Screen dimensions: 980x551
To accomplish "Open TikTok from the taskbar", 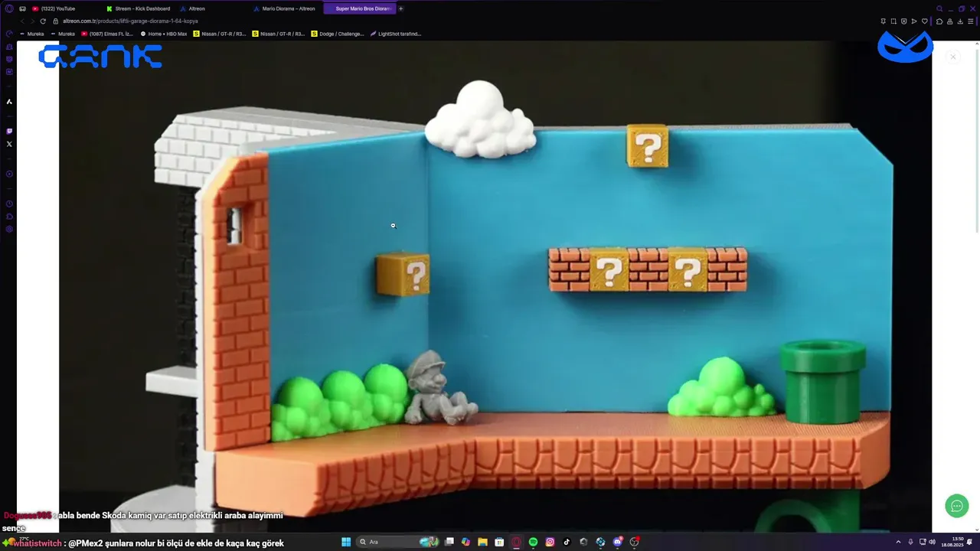I will (x=567, y=542).
